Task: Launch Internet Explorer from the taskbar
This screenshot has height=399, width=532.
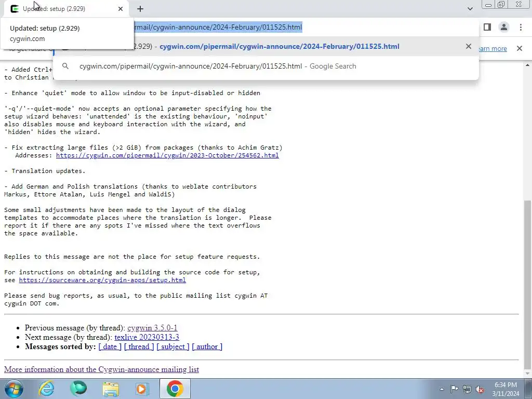Action: tap(46, 389)
